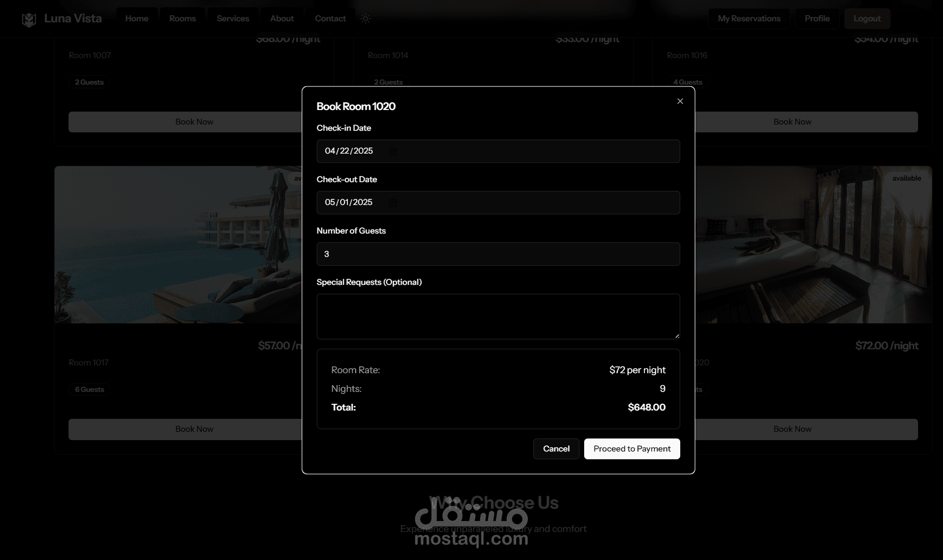943x560 pixels.
Task: Click inside the Special Requests textarea
Action: click(498, 317)
